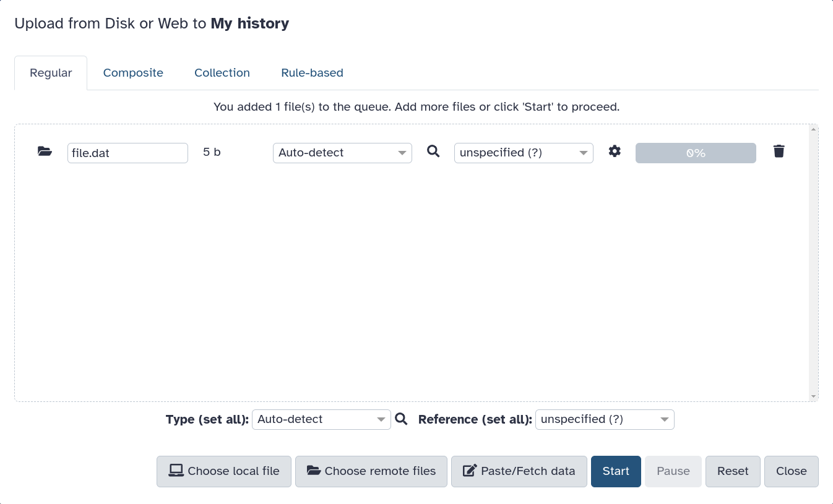
Task: Open Paste/Fetch data
Action: coord(519,471)
